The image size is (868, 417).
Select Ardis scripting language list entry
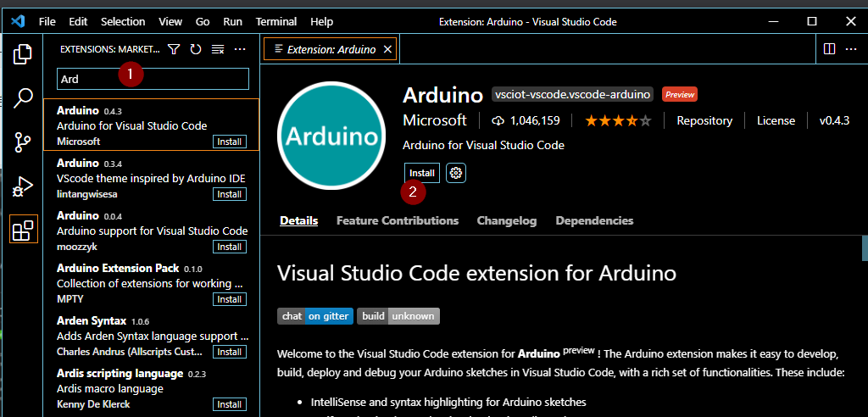pos(151,389)
